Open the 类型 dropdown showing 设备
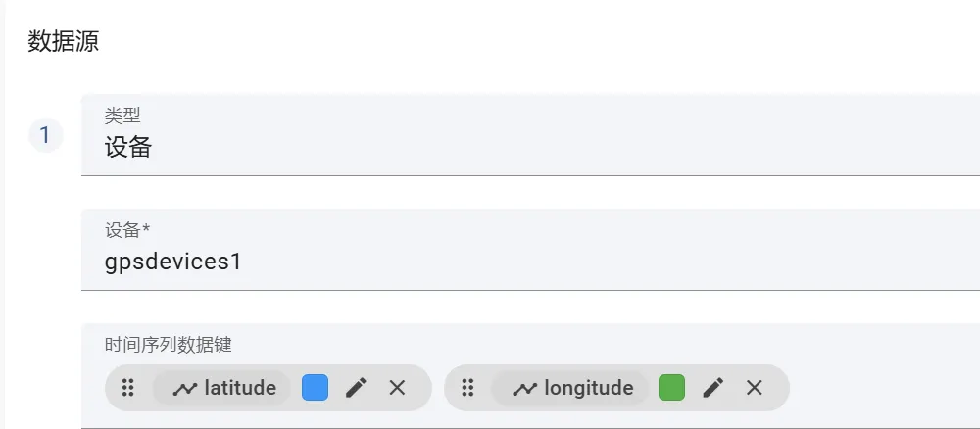 coord(529,147)
